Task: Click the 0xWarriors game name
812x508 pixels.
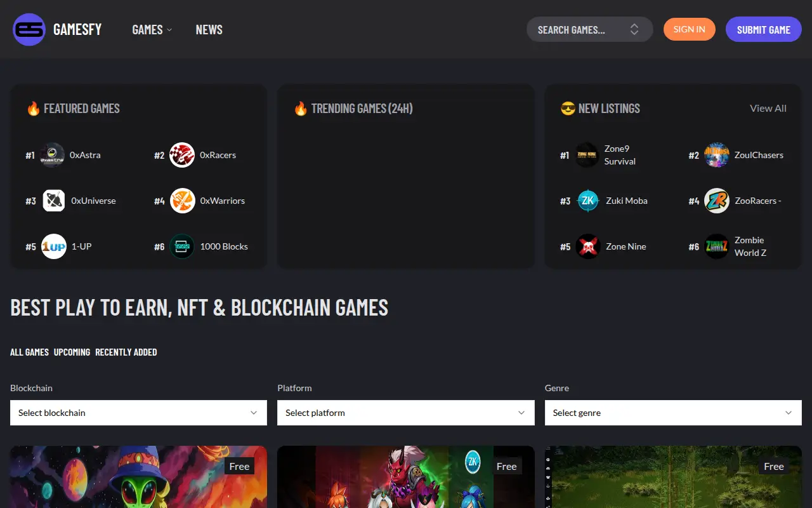Action: [x=223, y=201]
